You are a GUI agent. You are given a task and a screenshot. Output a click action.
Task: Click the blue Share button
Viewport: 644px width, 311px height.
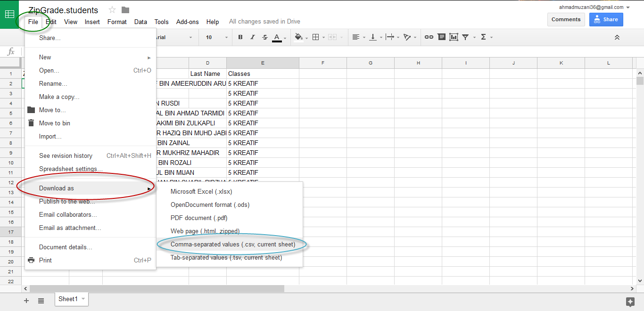tap(606, 19)
